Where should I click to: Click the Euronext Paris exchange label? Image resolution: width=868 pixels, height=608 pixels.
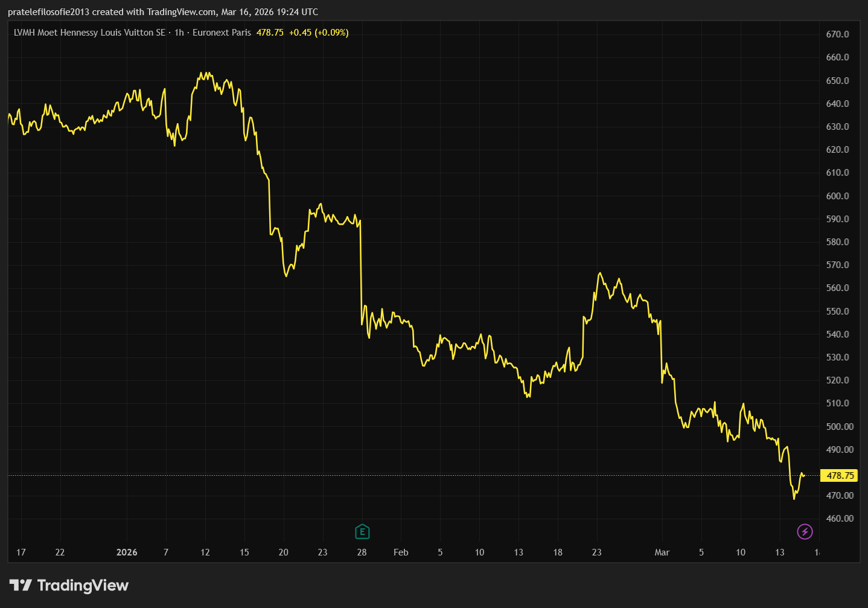coord(222,33)
